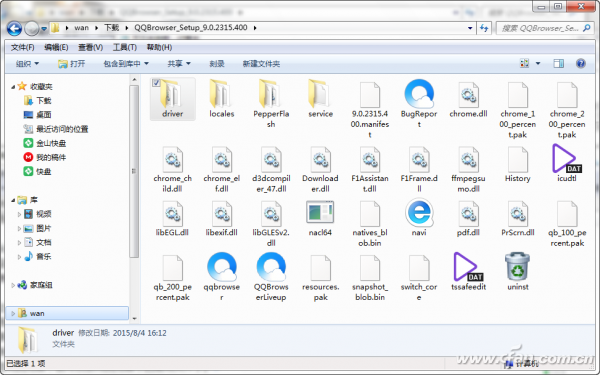
Task: Select 最近访问的位置 in favorites
Action: [x=56, y=129]
